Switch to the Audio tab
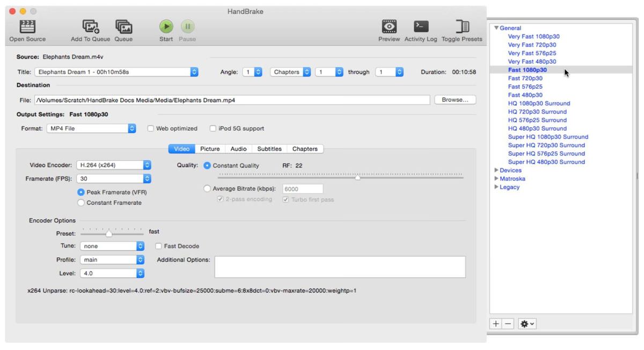644x350 pixels. click(239, 149)
